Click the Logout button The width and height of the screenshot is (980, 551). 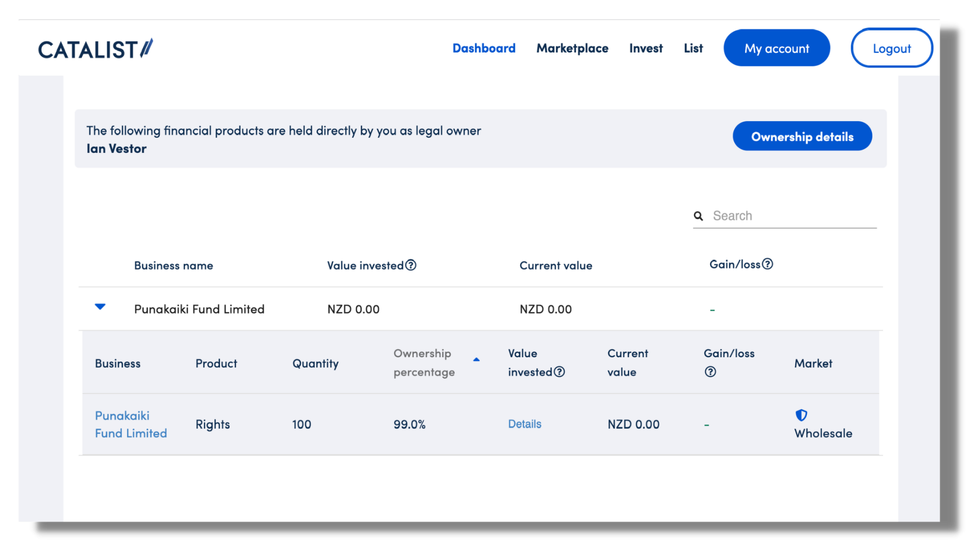point(891,48)
